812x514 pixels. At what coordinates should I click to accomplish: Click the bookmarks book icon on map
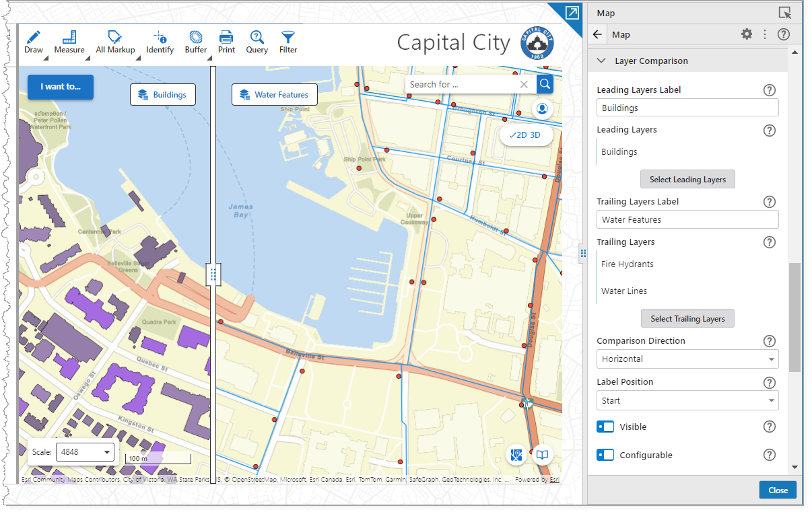[543, 455]
